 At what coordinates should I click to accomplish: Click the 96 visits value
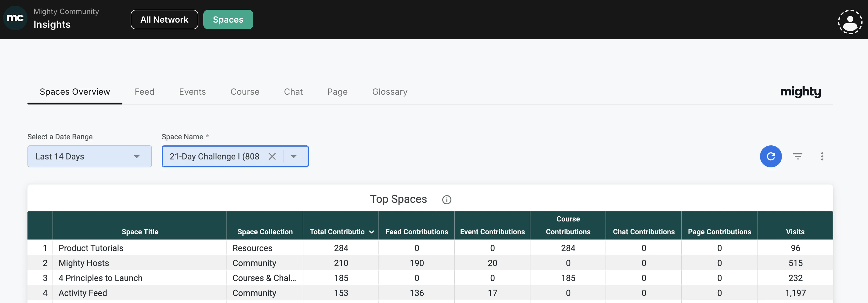796,248
